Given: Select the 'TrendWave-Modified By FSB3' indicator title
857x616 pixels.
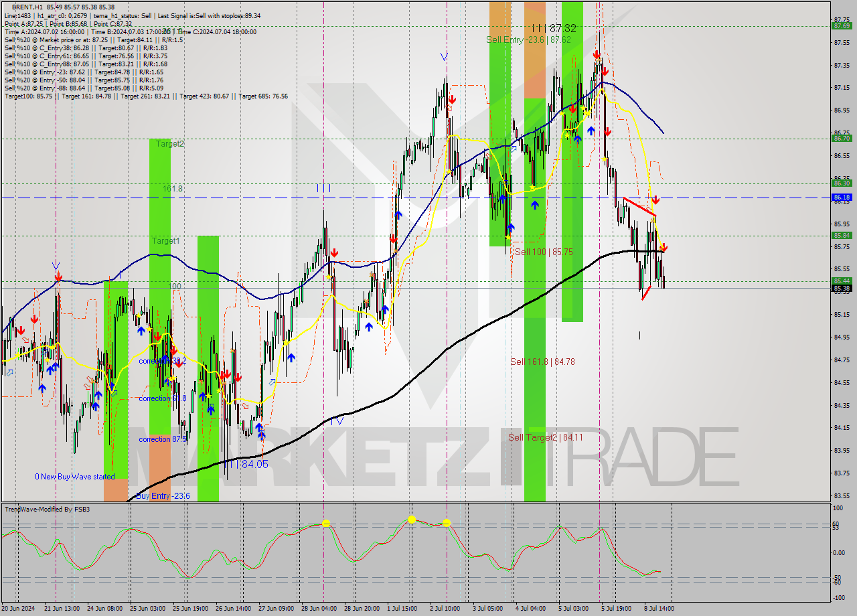Looking at the screenshot, I should click(47, 510).
